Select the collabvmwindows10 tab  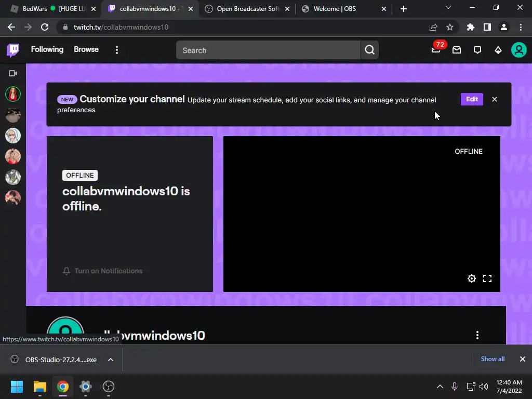pos(150,9)
